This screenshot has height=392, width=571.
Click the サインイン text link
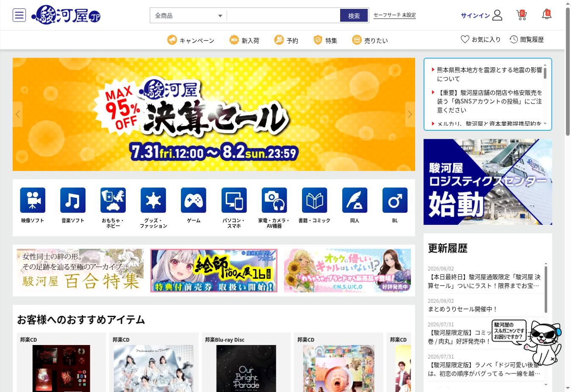click(475, 16)
